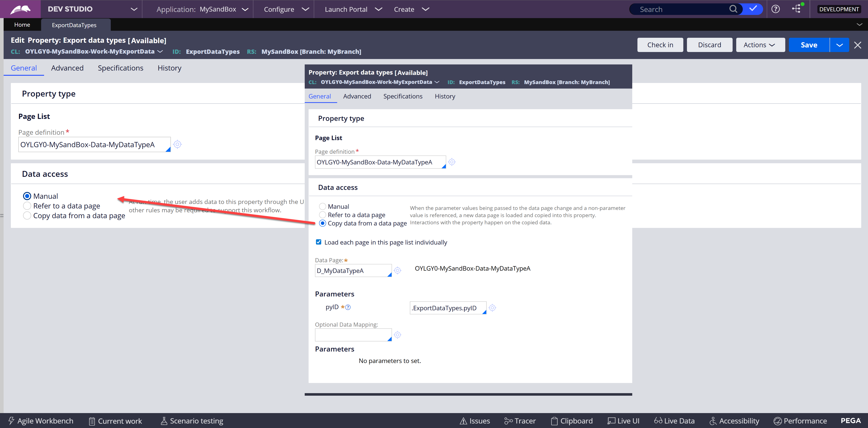Select Manual radio in main Data access
Viewport: 868px width, 428px height.
pyautogui.click(x=27, y=196)
